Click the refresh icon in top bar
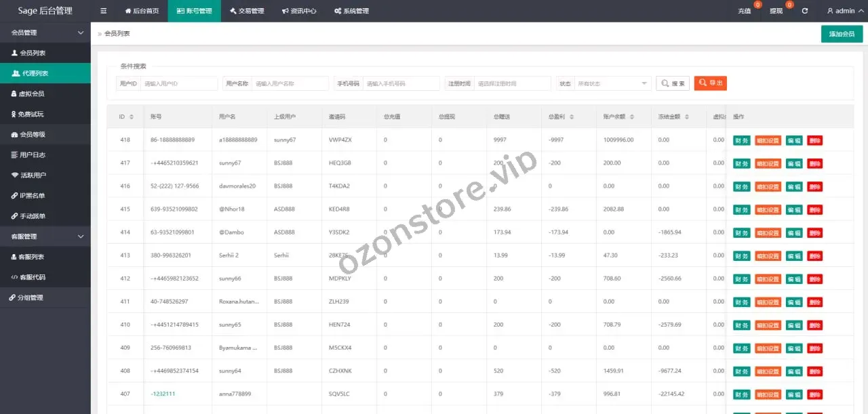 pos(805,11)
